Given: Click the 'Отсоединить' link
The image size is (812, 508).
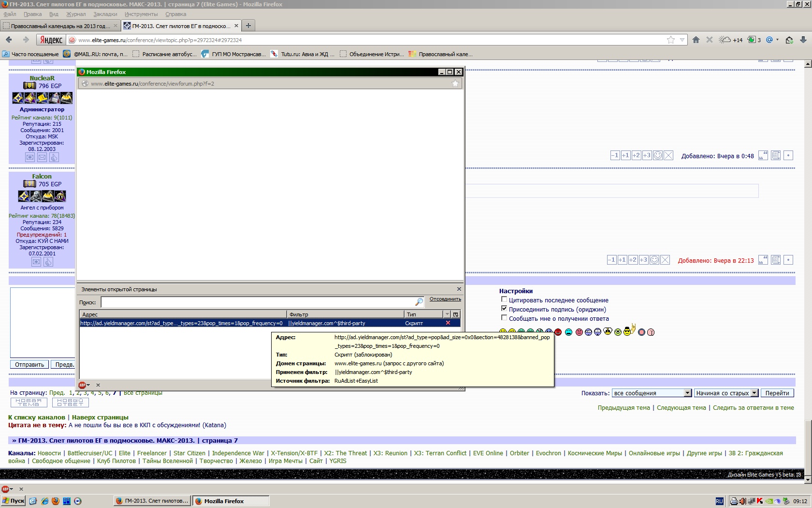Looking at the screenshot, I should [445, 299].
